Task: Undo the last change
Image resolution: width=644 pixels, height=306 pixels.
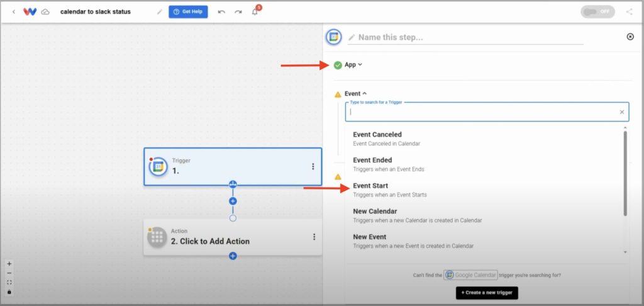Action: click(x=221, y=12)
